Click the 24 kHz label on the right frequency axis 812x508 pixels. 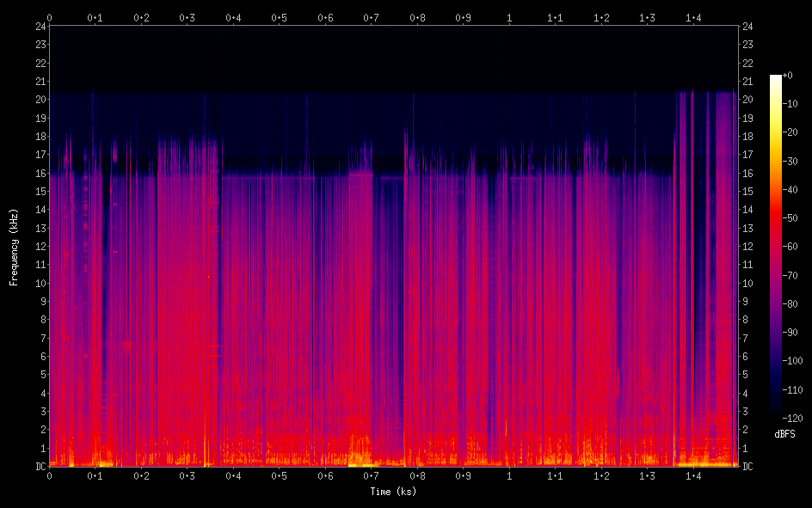point(747,27)
